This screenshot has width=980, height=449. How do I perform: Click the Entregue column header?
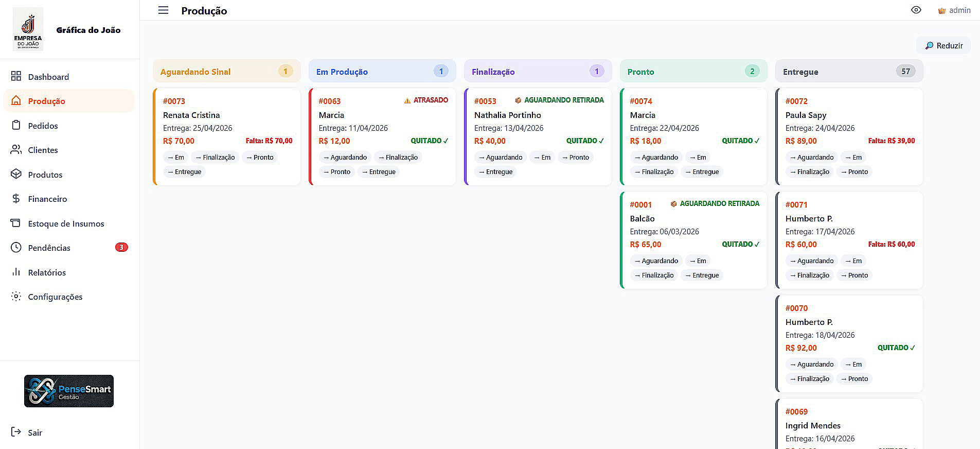849,71
